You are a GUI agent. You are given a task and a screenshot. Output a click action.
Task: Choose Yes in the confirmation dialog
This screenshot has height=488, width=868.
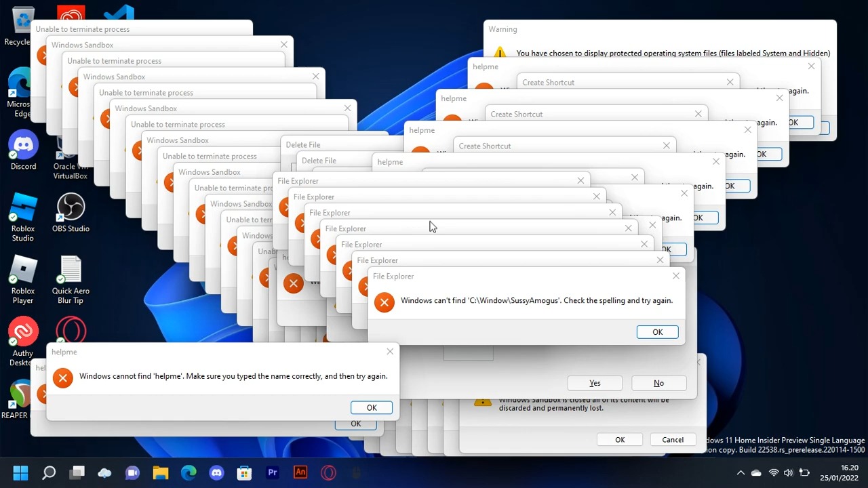point(595,383)
